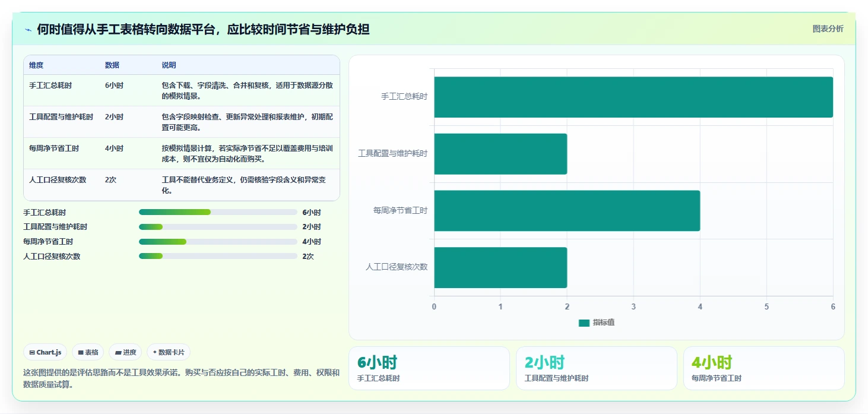Click the 工具配置与维护耗时 progress bar
Image resolution: width=868 pixels, height=414 pixels.
[x=218, y=227]
